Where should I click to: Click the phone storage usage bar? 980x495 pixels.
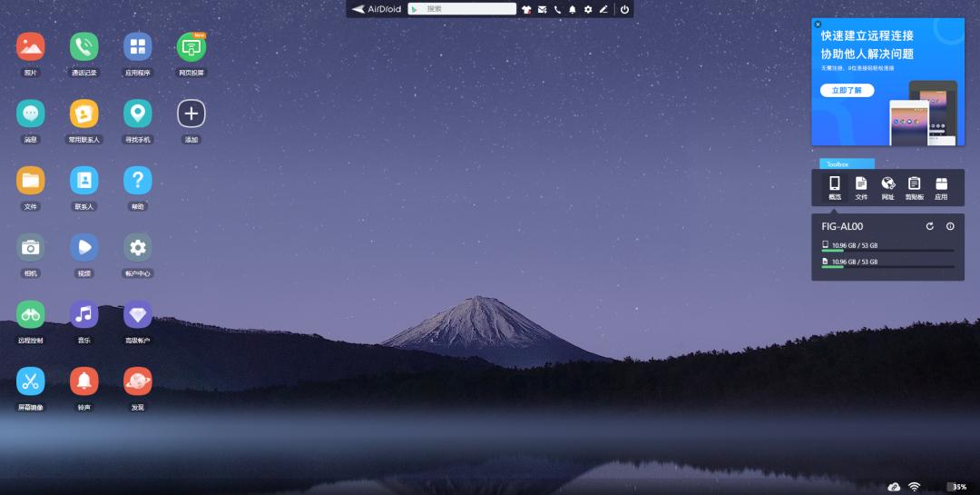pyautogui.click(x=887, y=251)
